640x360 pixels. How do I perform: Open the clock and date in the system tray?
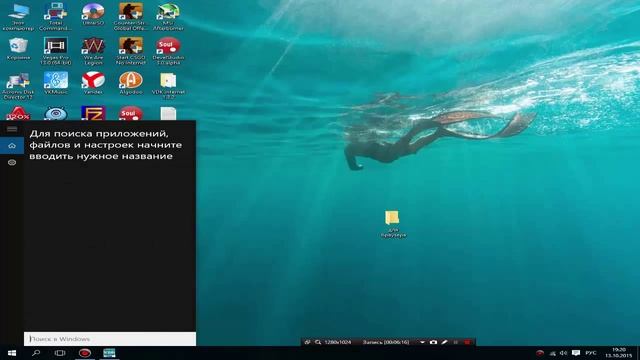[619, 353]
